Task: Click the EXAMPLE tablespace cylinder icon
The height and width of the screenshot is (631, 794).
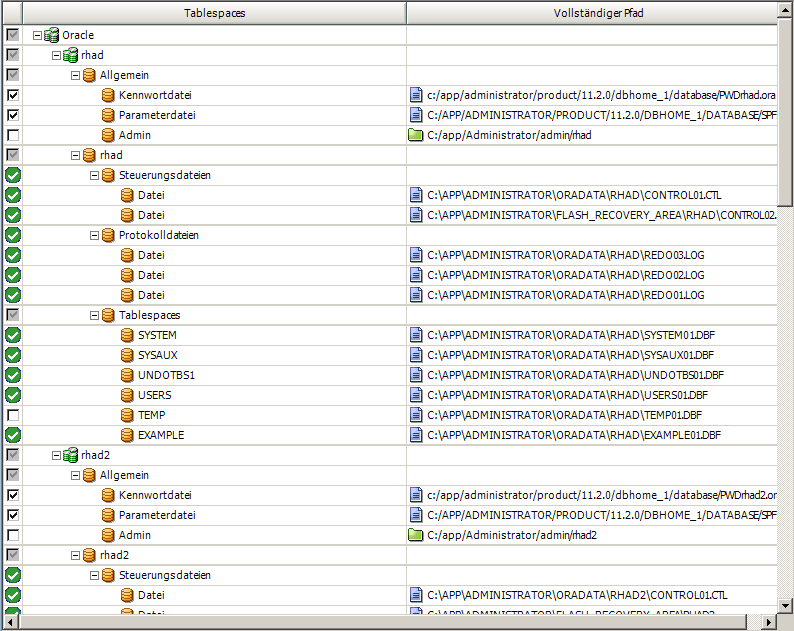Action: (127, 435)
